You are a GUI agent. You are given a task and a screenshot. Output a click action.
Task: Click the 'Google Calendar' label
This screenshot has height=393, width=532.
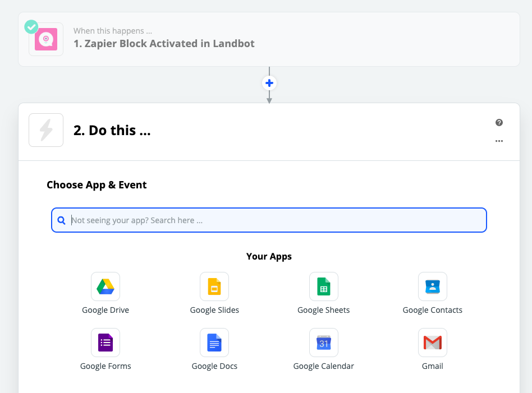click(x=324, y=366)
